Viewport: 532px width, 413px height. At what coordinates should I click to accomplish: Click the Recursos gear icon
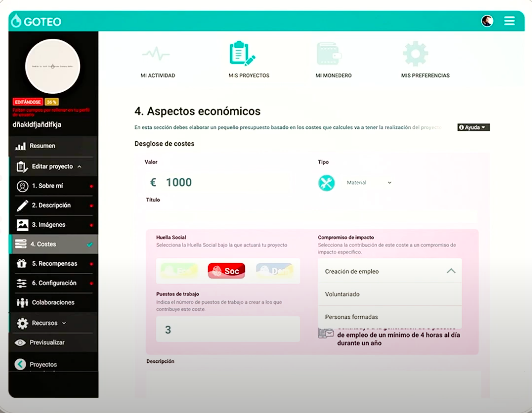(x=22, y=323)
